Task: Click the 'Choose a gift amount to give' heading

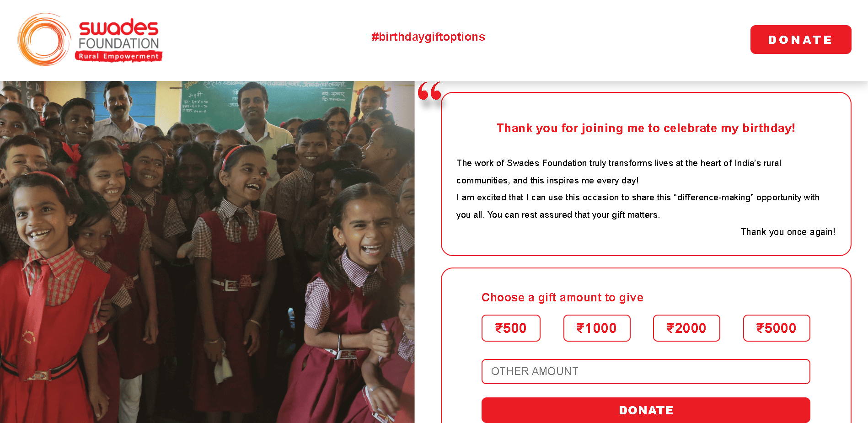Action: 563,297
